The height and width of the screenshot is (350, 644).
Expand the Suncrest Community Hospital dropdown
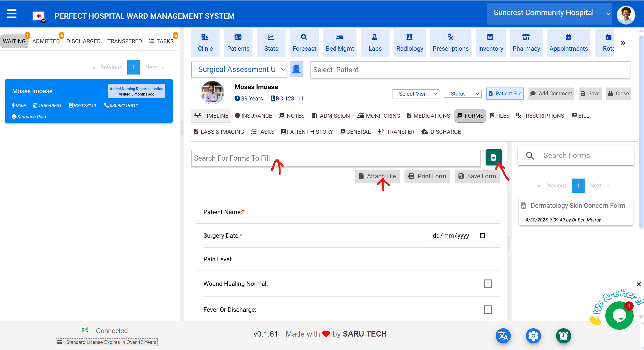point(549,13)
